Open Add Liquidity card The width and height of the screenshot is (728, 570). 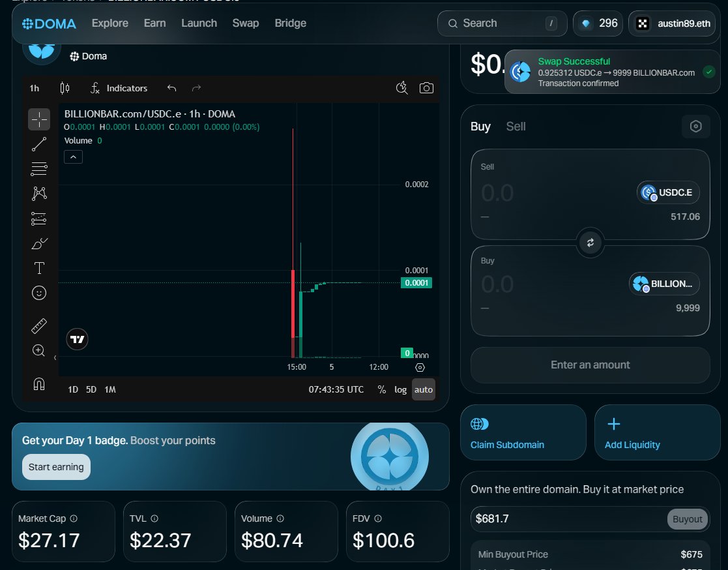[658, 432]
